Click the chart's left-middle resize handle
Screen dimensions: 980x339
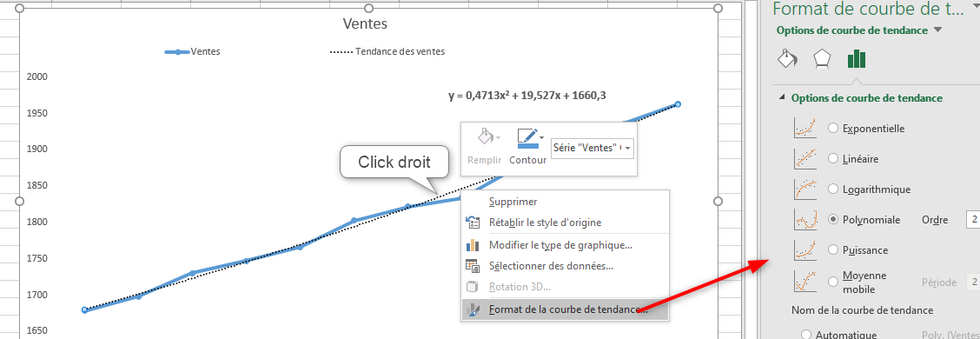(x=19, y=201)
